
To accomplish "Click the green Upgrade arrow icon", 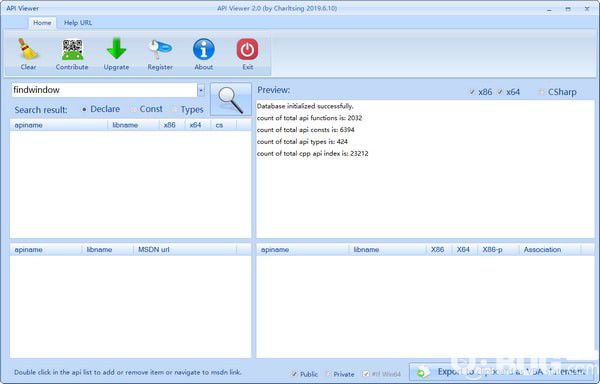I will coord(116,49).
